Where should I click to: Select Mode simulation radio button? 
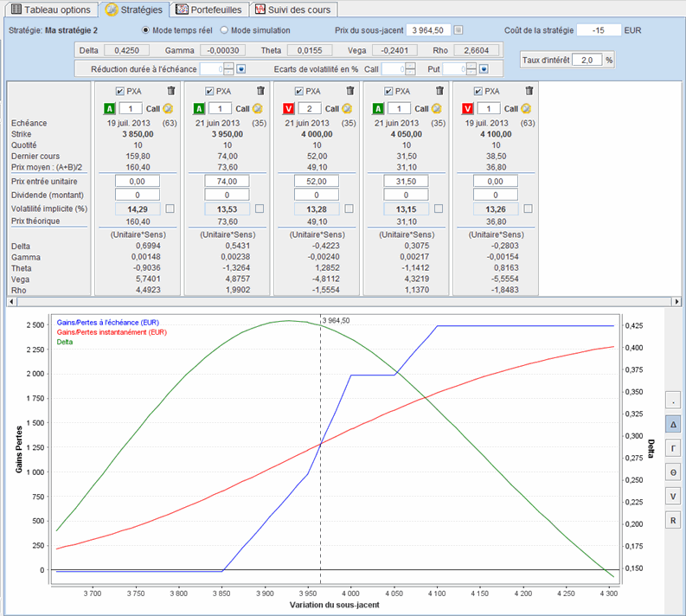223,30
